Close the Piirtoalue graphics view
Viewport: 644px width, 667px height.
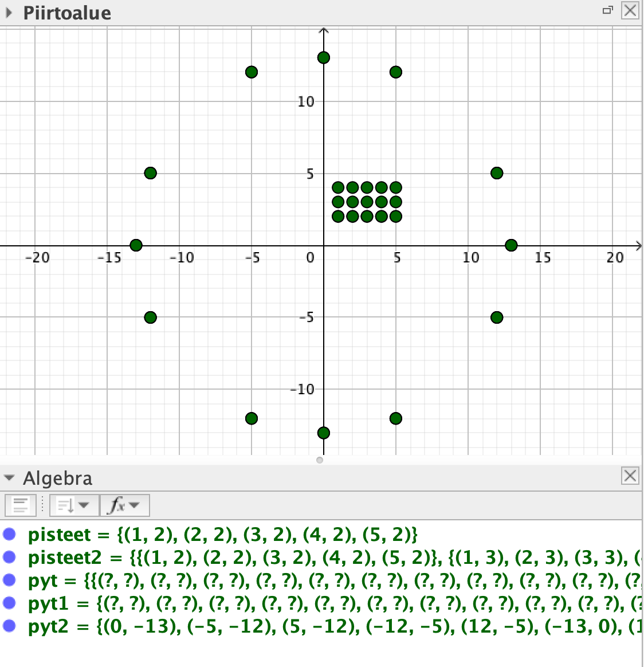pyautogui.click(x=630, y=10)
